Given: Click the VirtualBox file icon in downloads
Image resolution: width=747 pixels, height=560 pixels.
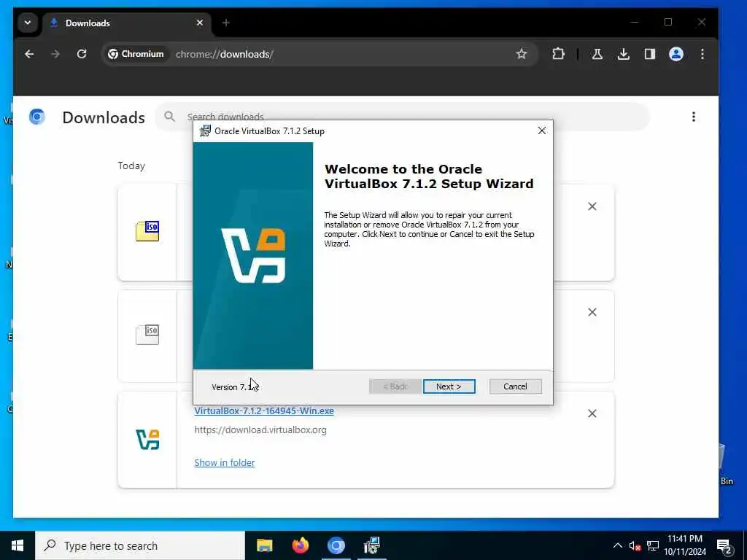Looking at the screenshot, I should coord(147,439).
